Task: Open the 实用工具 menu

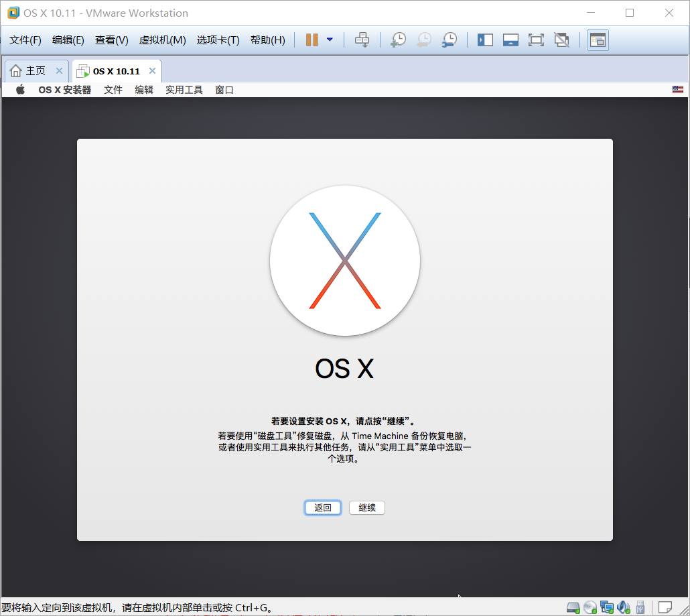Action: pyautogui.click(x=184, y=90)
